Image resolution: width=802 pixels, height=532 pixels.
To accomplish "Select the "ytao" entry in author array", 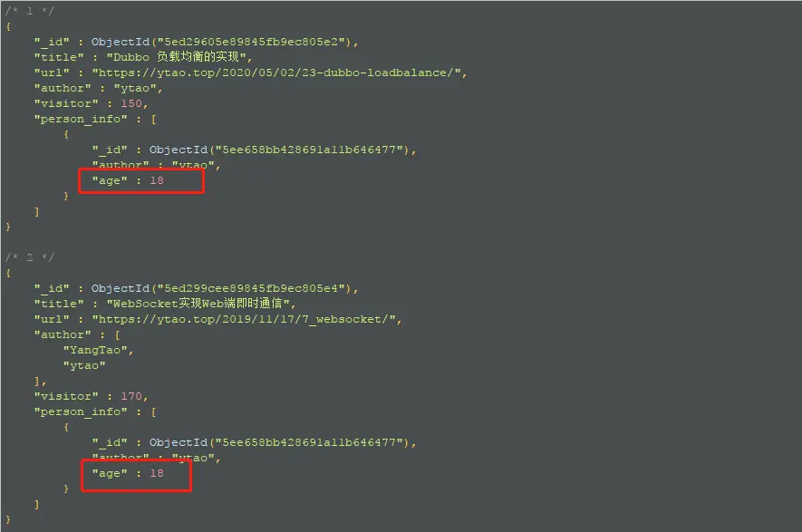I will [84, 366].
